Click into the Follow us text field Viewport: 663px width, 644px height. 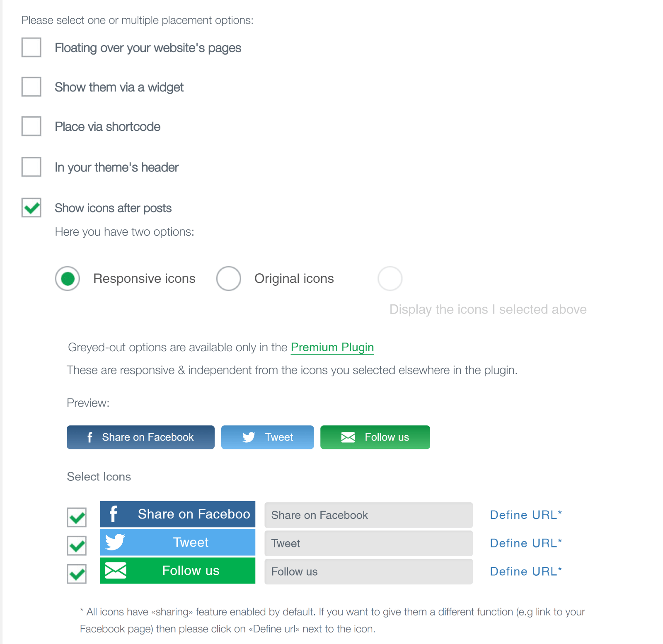(x=368, y=572)
